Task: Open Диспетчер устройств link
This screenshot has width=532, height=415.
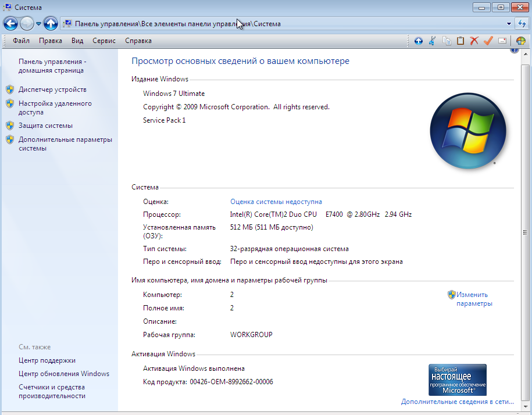Action: [52, 90]
